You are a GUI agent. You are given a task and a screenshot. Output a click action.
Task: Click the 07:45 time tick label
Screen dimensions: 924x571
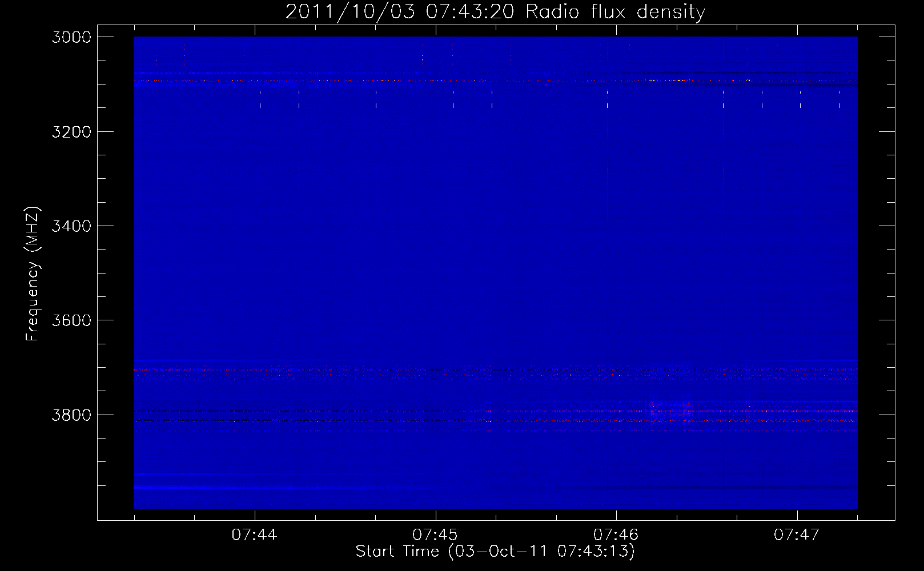click(x=435, y=534)
